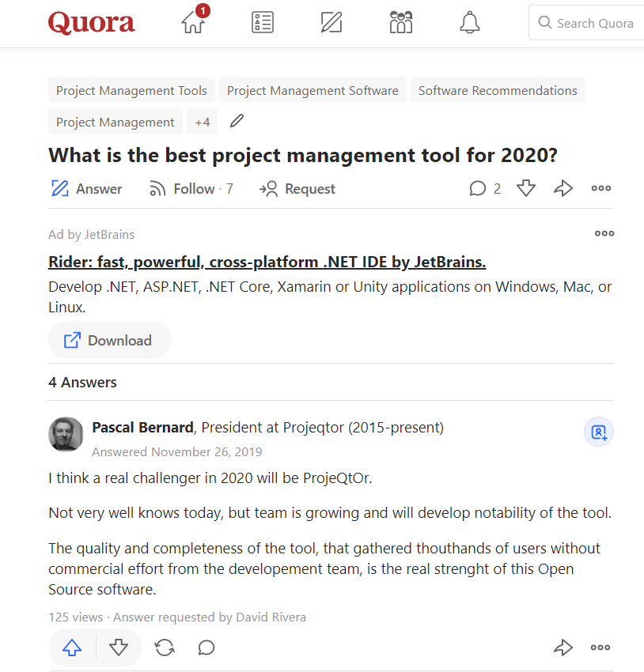Viewport: 644px width, 672px height.
Task: Open Rider JetBrains ad headline link
Action: 267,262
